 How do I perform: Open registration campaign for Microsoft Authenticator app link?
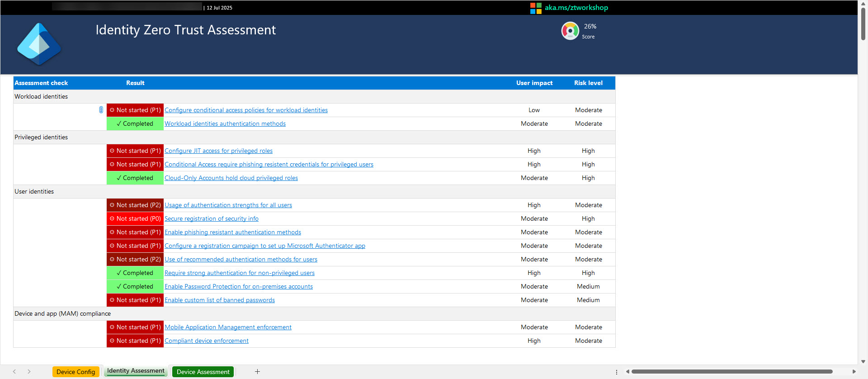click(265, 246)
